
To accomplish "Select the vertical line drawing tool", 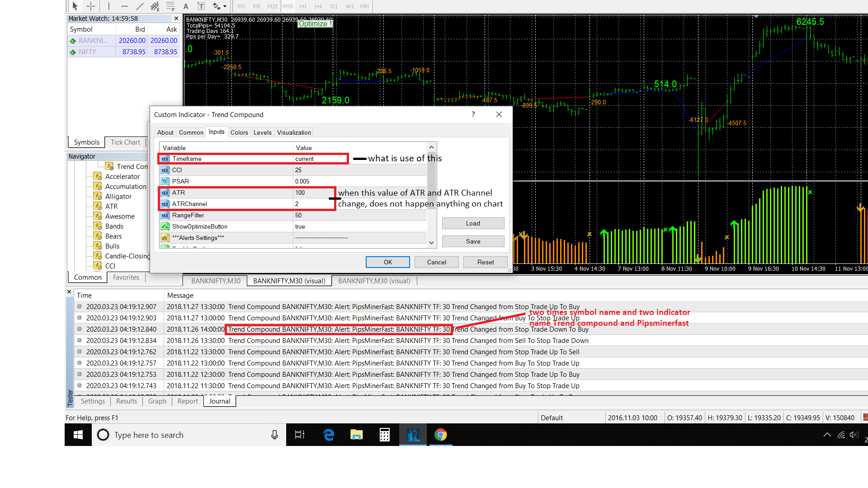I will (x=109, y=6).
